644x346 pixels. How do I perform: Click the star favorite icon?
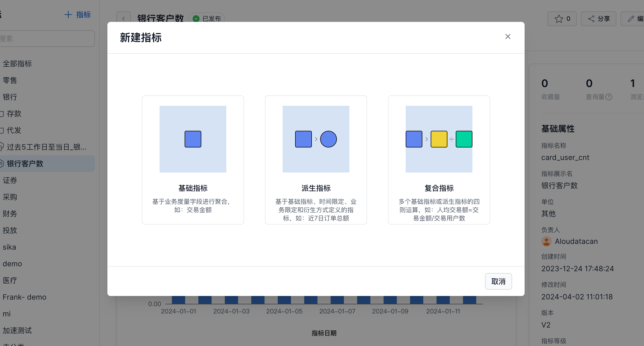(x=559, y=19)
